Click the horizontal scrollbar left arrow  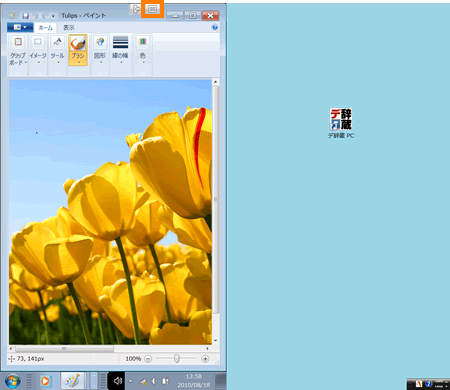pyautogui.click(x=11, y=349)
